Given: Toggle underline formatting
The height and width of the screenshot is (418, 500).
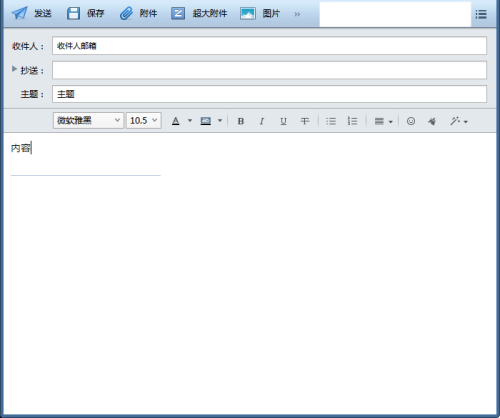Looking at the screenshot, I should click(283, 121).
